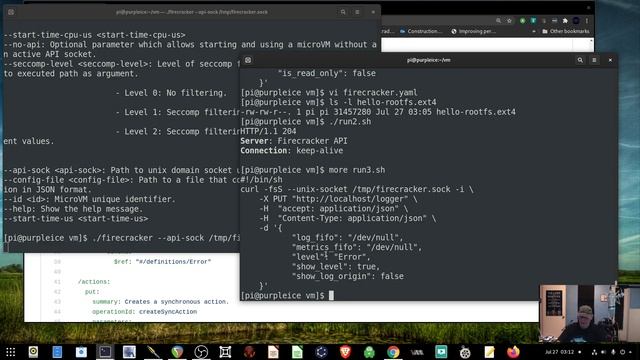Click "#/definitions/Error" reference in browser page
This screenshot has width=640, height=360.
point(173,262)
